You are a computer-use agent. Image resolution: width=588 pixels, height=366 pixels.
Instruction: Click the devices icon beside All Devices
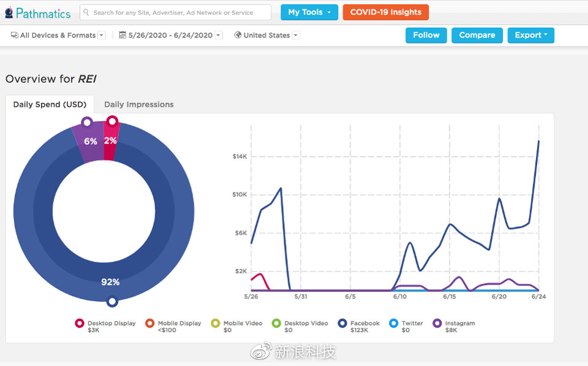coord(15,36)
